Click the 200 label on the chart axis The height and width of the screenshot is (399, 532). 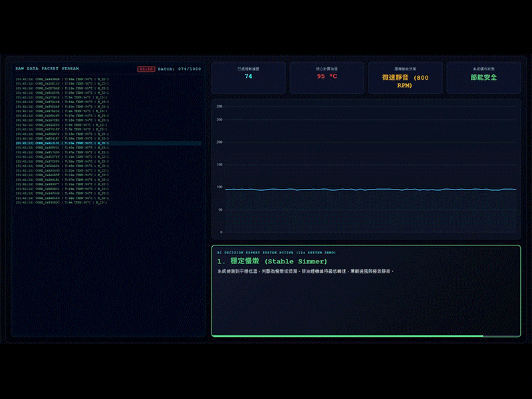219,142
